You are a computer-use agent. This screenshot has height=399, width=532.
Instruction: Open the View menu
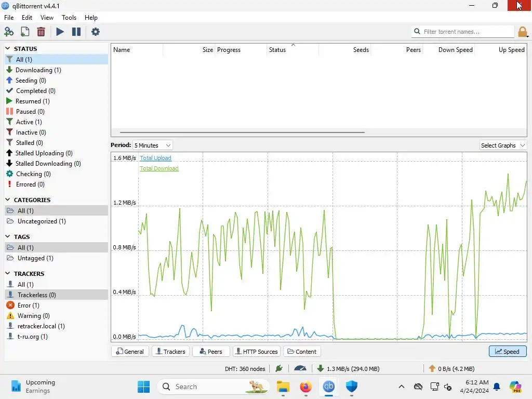pyautogui.click(x=47, y=18)
